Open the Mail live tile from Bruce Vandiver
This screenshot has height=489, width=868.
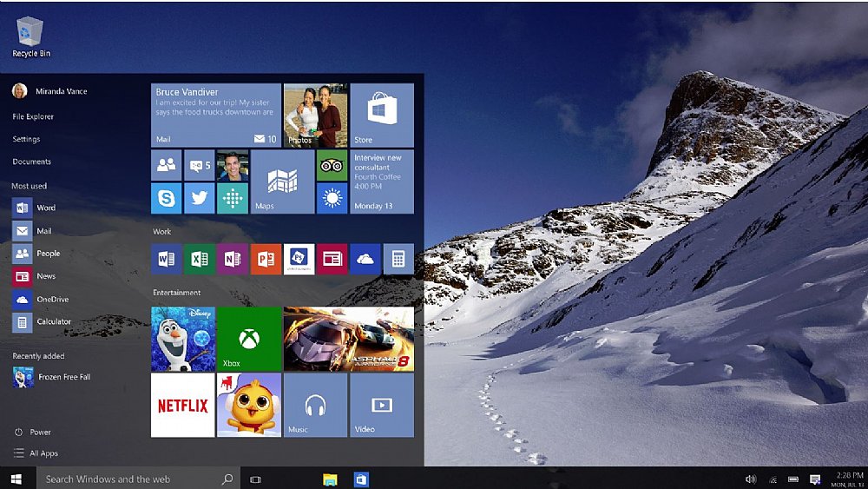(216, 115)
